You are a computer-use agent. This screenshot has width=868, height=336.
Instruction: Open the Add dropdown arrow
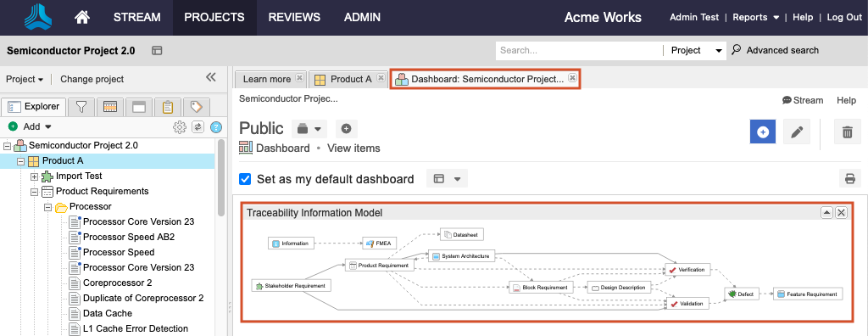click(x=48, y=127)
